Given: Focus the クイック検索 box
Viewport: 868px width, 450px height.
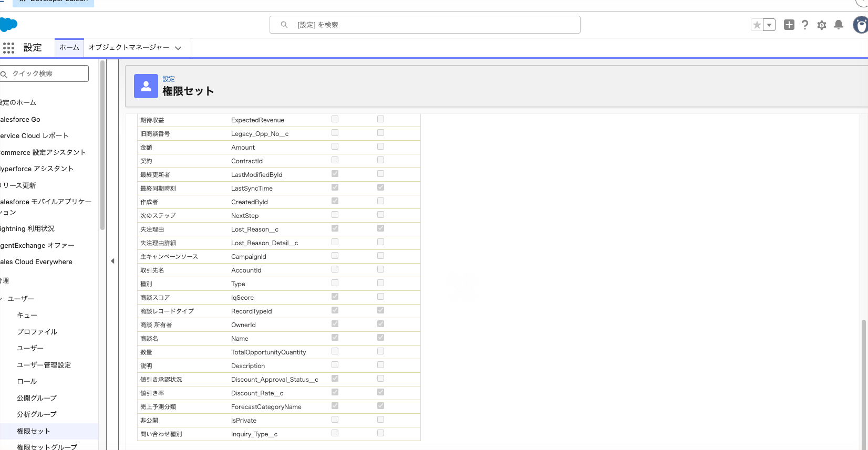Looking at the screenshot, I should coord(44,74).
